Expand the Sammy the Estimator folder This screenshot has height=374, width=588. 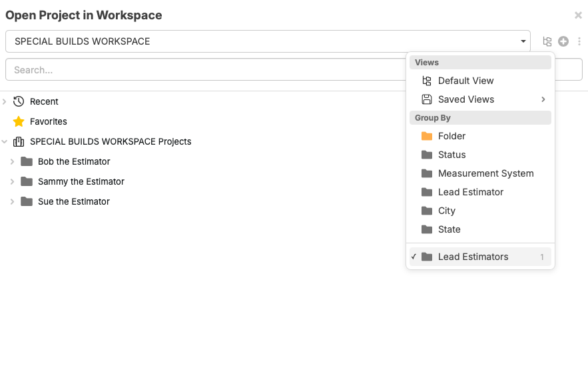pyautogui.click(x=12, y=181)
